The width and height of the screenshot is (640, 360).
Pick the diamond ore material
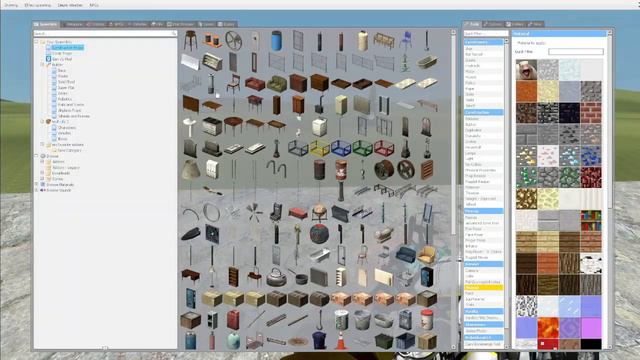pos(569,156)
